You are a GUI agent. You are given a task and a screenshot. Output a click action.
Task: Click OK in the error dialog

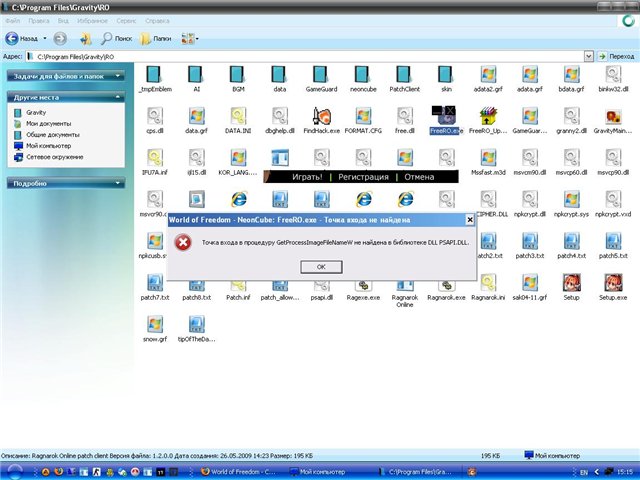click(x=321, y=267)
